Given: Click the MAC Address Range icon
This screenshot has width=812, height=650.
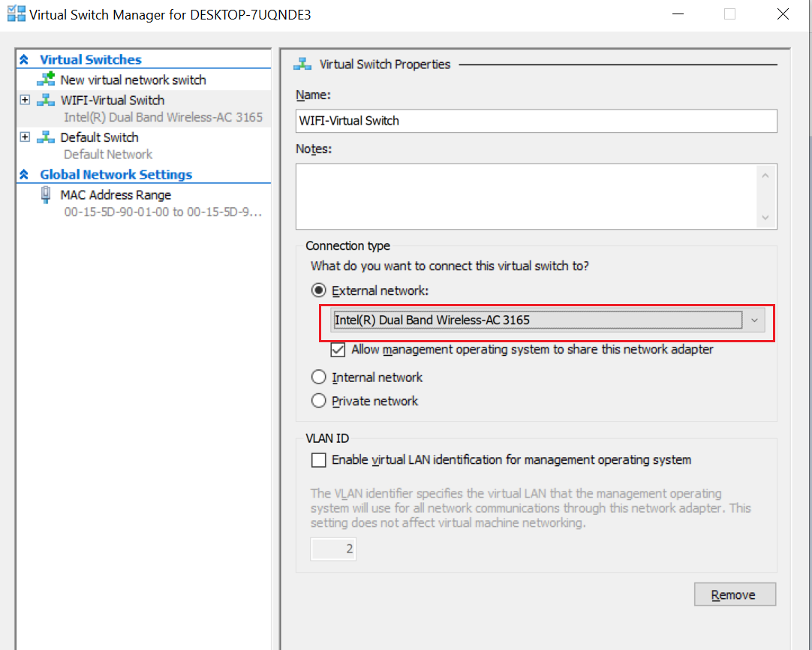Looking at the screenshot, I should click(x=45, y=194).
